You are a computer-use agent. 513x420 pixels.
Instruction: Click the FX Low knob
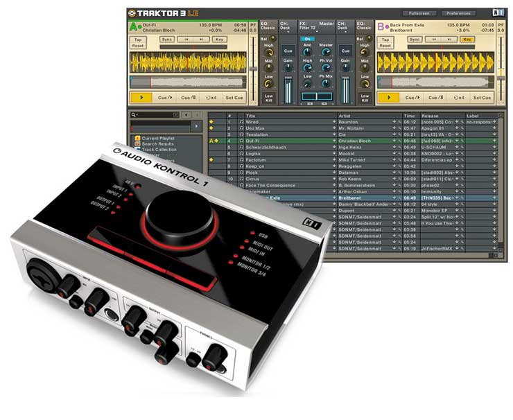pos(307,83)
